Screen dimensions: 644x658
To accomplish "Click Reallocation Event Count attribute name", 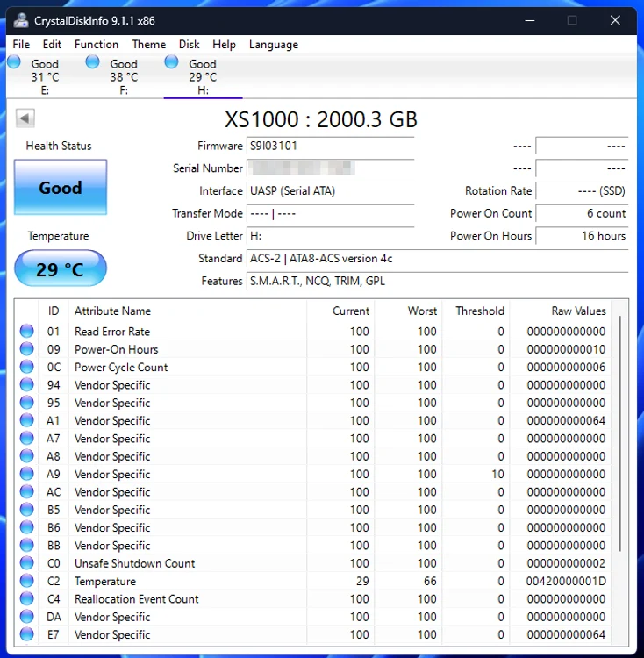I will (x=136, y=599).
